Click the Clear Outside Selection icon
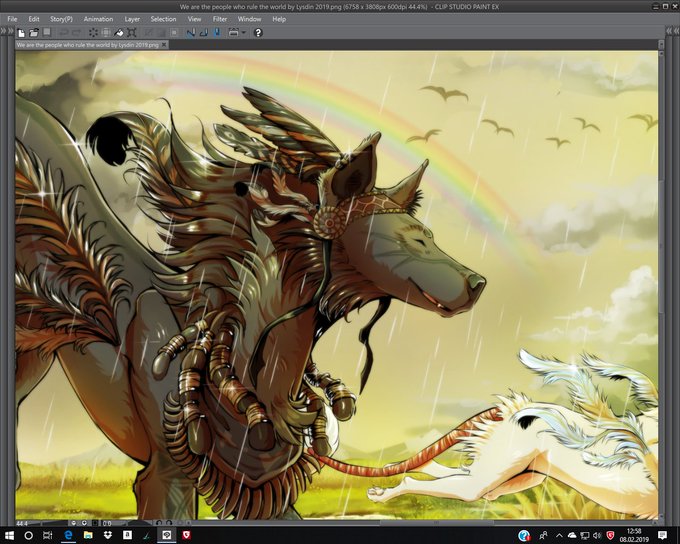The image size is (680, 544). (x=106, y=33)
